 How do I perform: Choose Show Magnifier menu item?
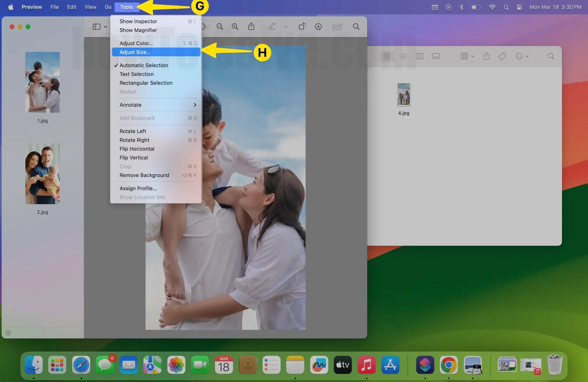[156, 30]
